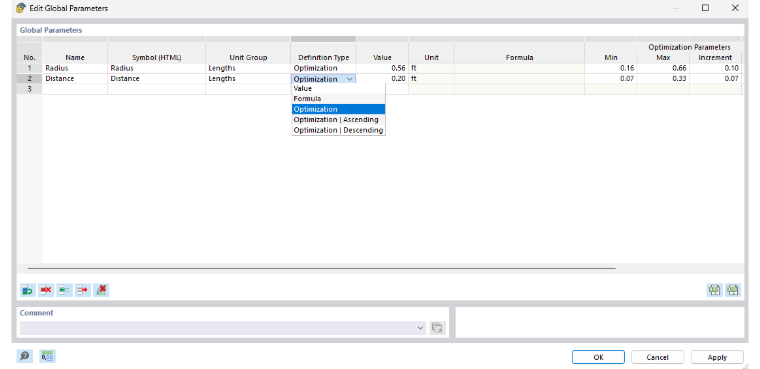The width and height of the screenshot is (760, 369).
Task: Click the empty Formula cell in Radius row
Action: coord(519,68)
